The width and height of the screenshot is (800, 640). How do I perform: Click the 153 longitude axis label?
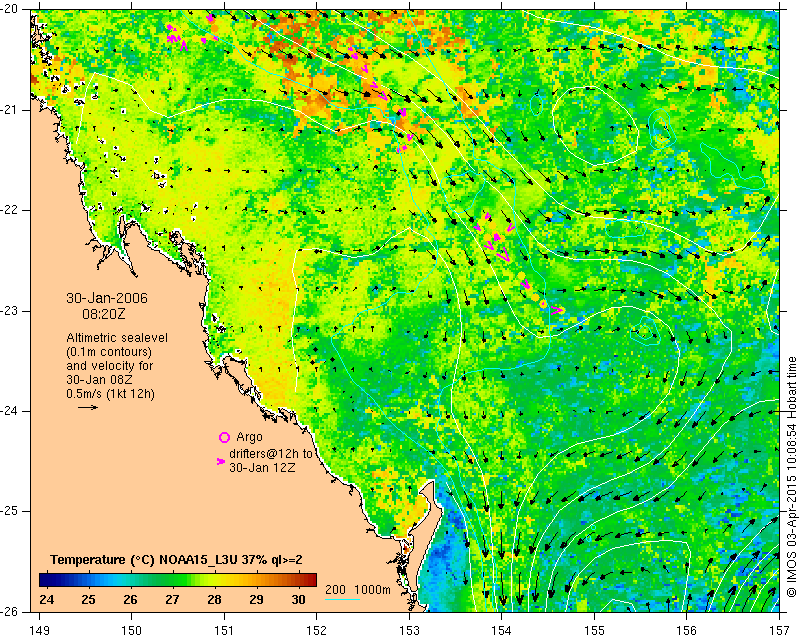pyautogui.click(x=409, y=631)
